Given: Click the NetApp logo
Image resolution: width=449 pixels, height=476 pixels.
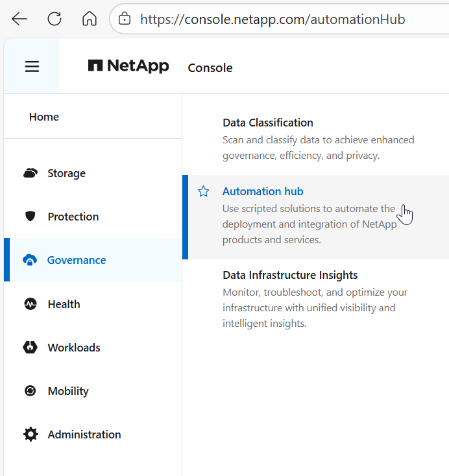Looking at the screenshot, I should [x=128, y=66].
